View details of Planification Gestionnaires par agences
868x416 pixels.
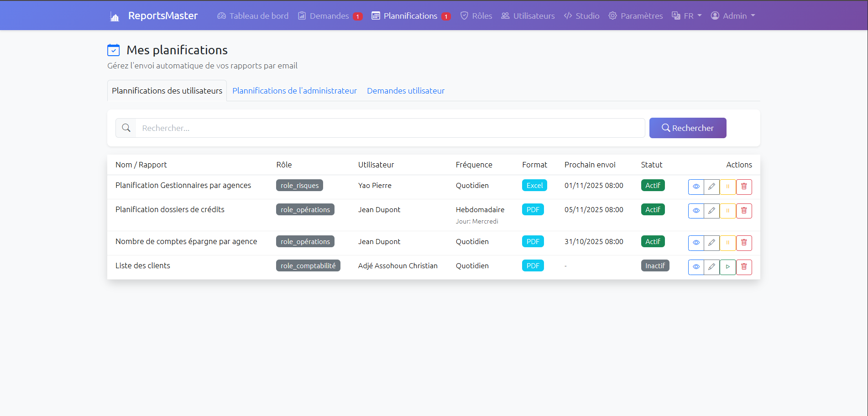695,187
